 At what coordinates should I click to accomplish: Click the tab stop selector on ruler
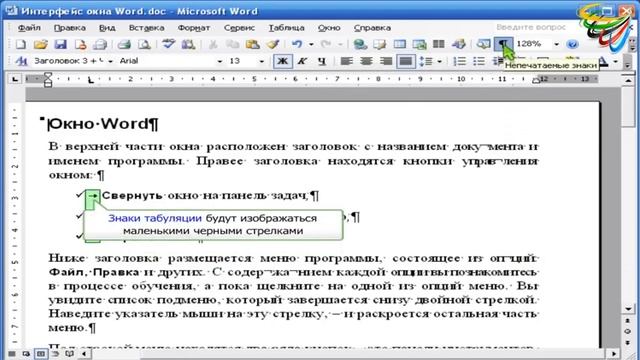point(15,79)
